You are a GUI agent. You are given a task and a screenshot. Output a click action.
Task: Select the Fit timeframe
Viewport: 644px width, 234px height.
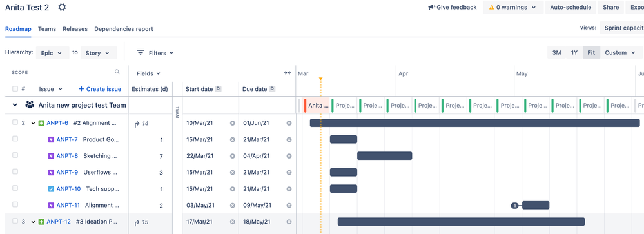(591, 53)
